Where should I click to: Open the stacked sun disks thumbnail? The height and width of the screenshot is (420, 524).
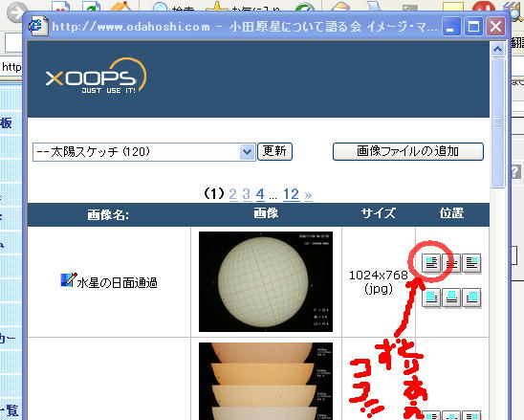pyautogui.click(x=266, y=381)
